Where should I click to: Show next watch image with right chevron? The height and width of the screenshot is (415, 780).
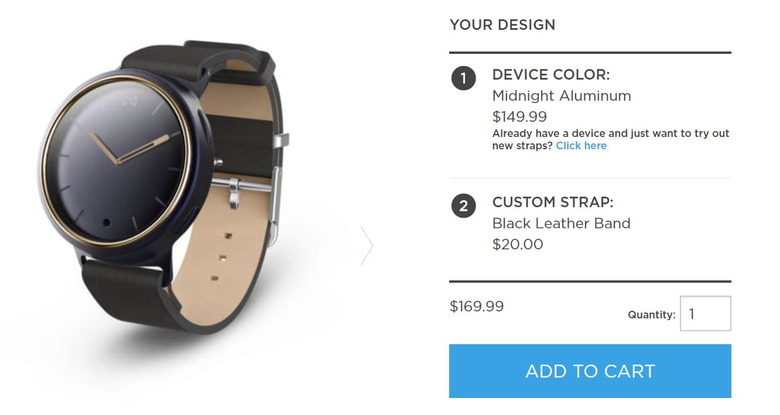[367, 245]
